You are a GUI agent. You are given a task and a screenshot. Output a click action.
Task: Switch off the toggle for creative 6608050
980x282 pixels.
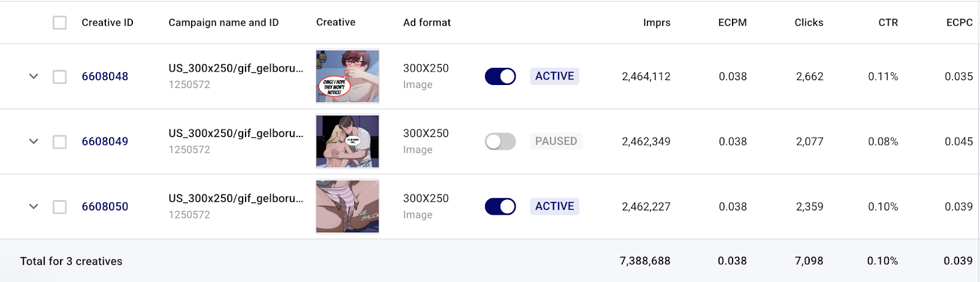tap(500, 207)
